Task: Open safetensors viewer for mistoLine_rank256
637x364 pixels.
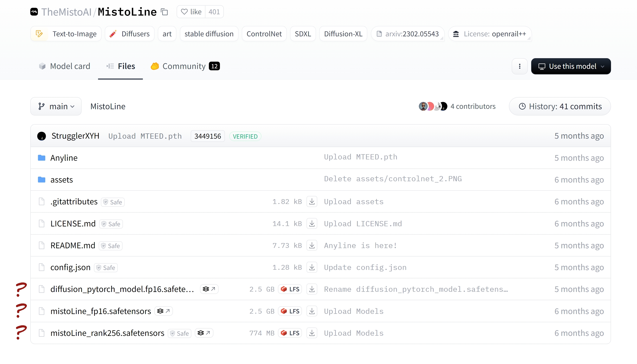Action: (204, 333)
